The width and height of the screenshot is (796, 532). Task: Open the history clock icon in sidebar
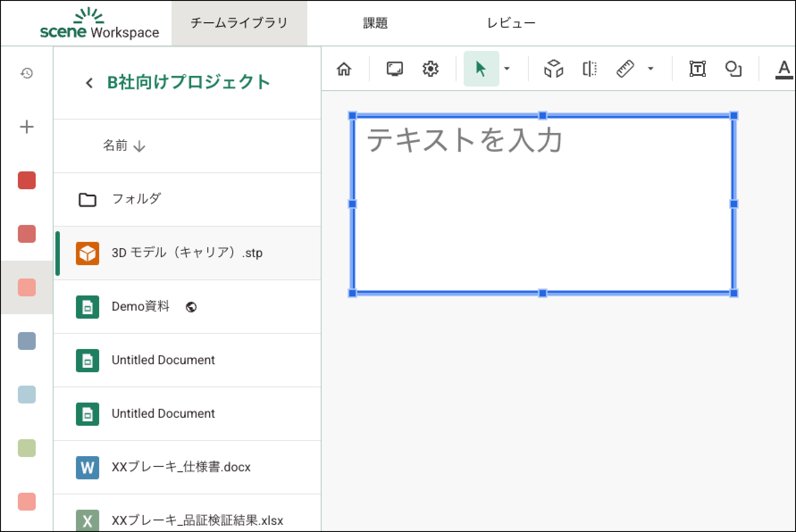coord(27,73)
